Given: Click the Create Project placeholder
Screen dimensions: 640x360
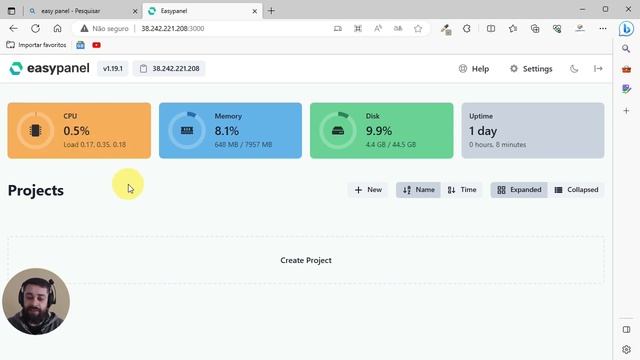Looking at the screenshot, I should pyautogui.click(x=306, y=260).
